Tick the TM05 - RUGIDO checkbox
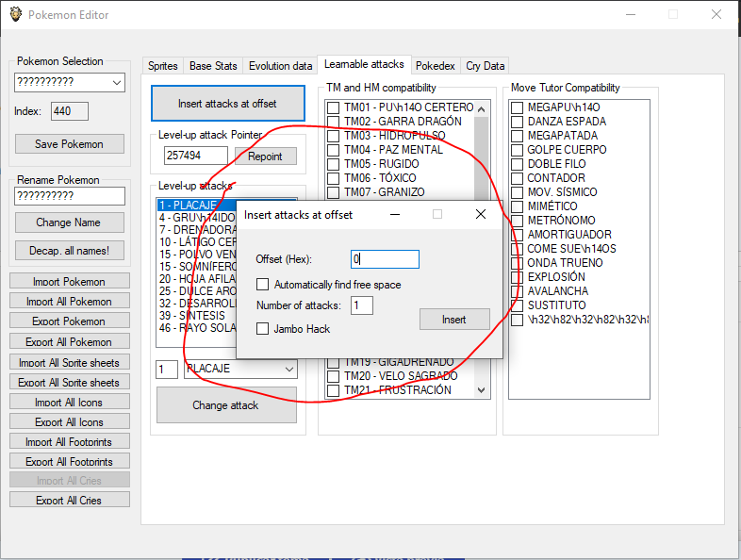The image size is (741, 560). coord(333,164)
